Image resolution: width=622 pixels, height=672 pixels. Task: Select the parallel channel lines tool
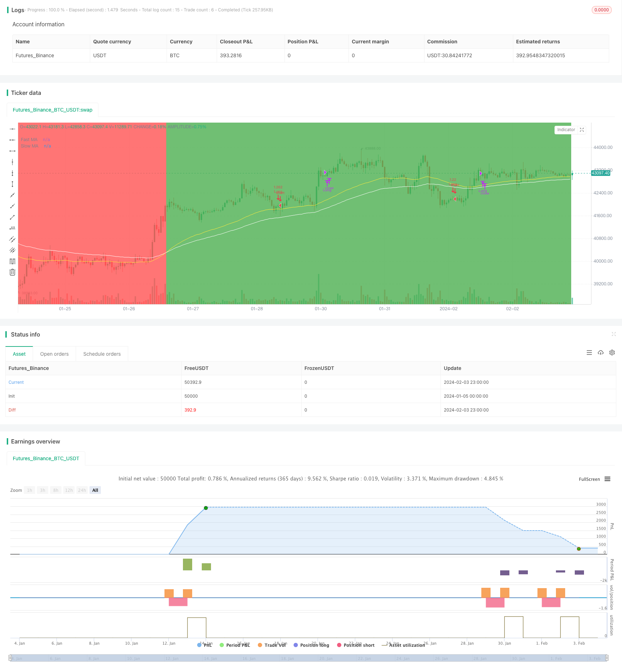coord(12,239)
